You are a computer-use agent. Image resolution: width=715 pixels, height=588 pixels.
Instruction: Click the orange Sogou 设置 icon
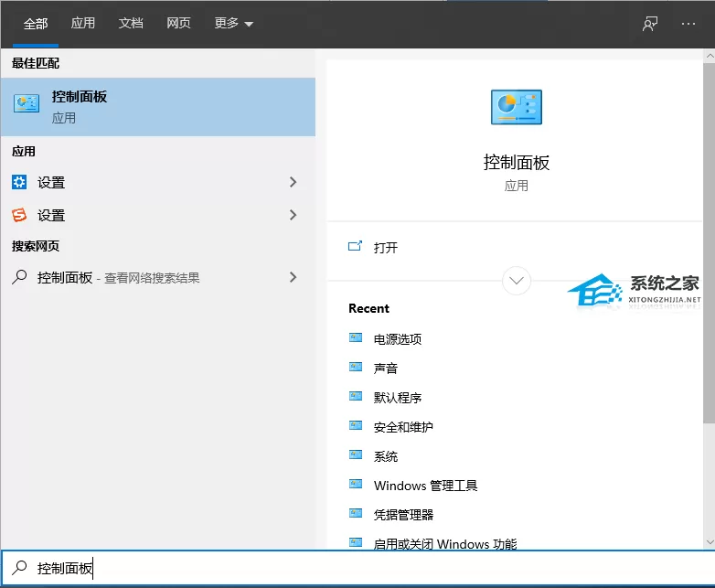click(19, 215)
